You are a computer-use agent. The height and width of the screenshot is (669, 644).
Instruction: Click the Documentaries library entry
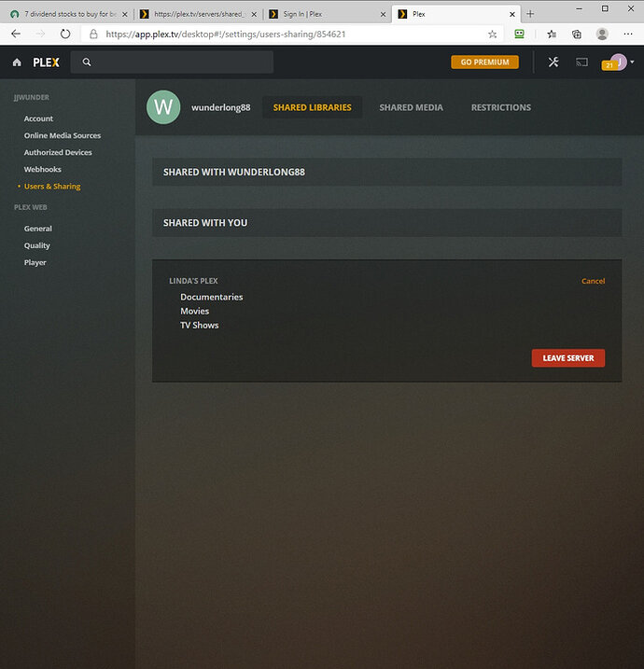(x=212, y=297)
